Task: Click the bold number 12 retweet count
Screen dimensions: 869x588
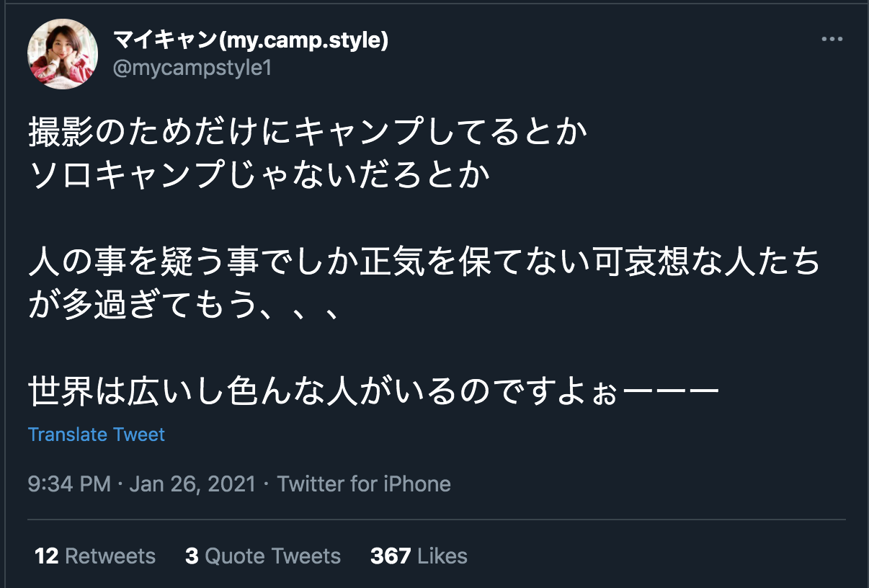Action: [46, 556]
